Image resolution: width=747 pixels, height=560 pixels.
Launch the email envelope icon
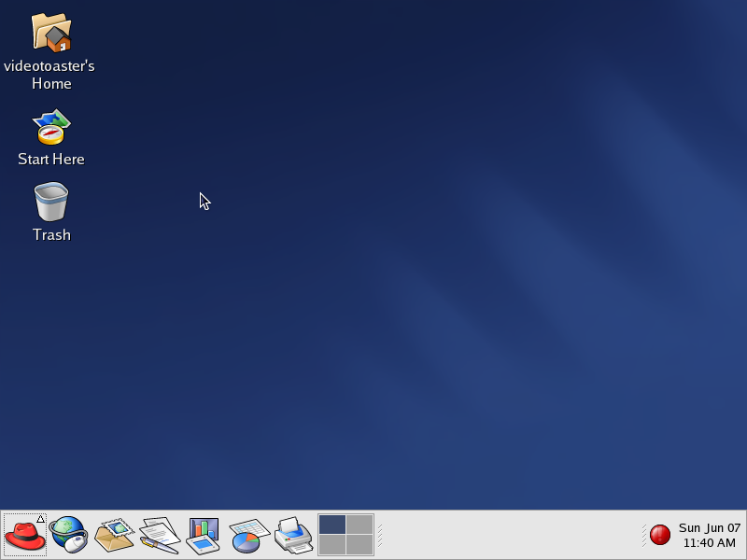114,535
